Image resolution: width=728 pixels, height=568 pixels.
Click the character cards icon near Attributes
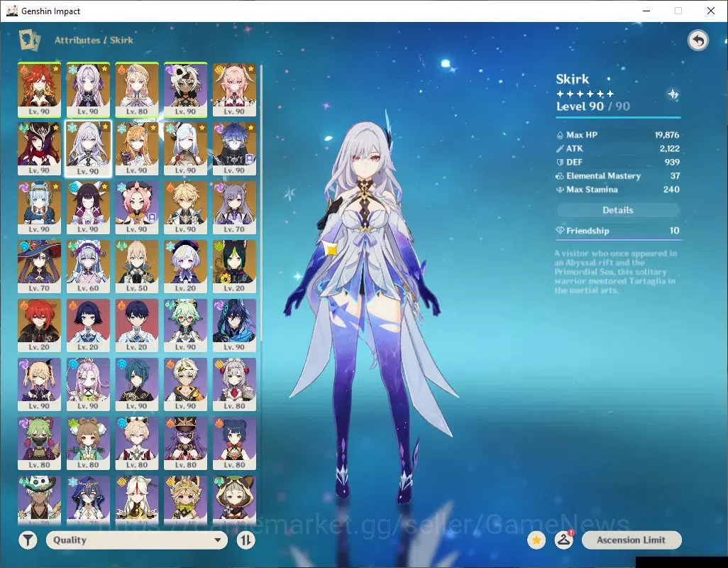29,40
